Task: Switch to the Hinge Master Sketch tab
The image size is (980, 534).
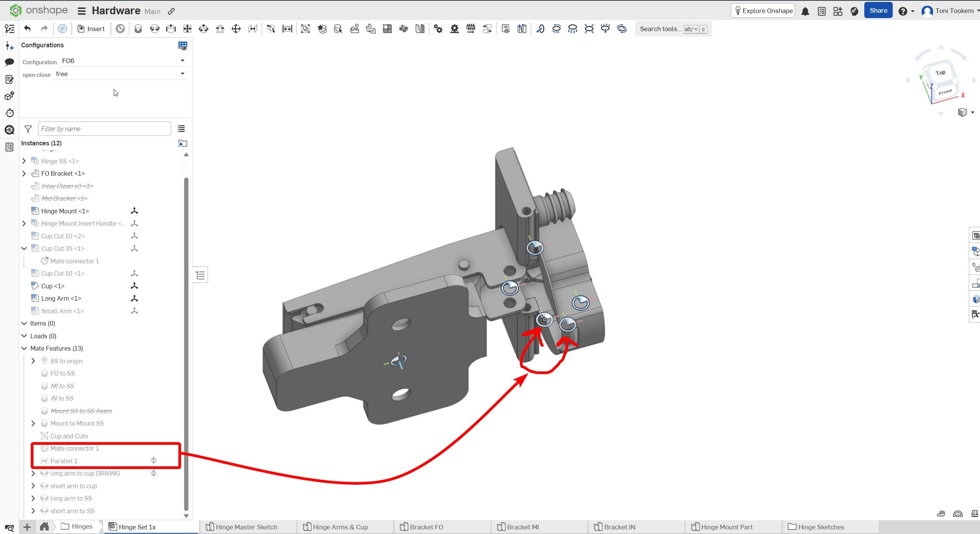Action: 246,527
